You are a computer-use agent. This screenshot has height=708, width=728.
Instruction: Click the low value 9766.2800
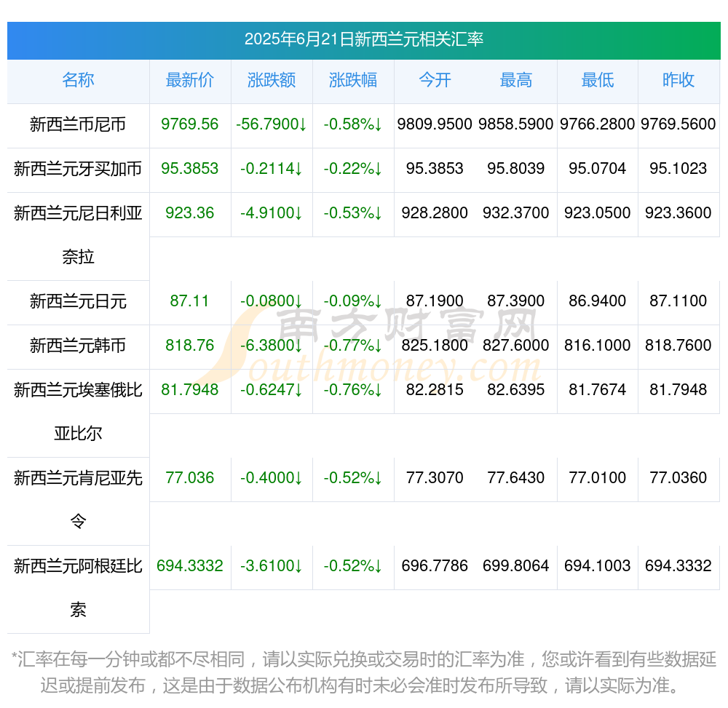[x=598, y=124]
